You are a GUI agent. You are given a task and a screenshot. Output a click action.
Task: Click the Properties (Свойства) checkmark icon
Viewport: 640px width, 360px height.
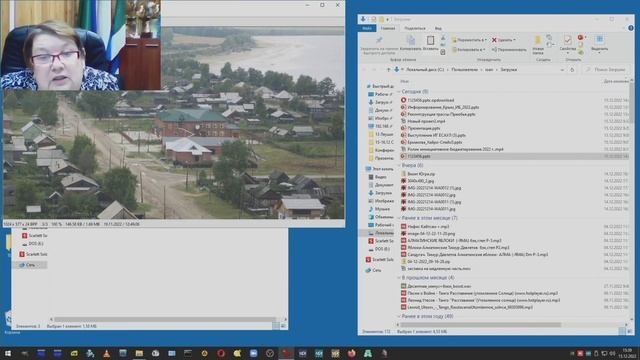pos(567,40)
